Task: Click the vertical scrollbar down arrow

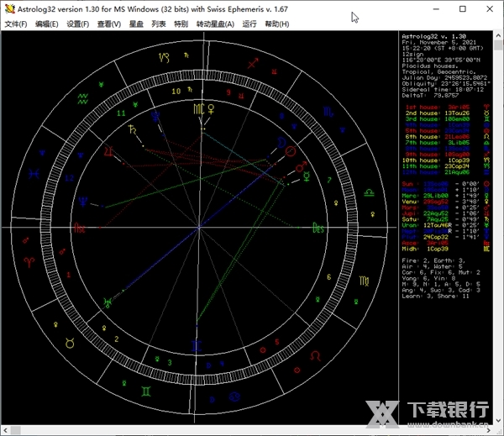Action: 498,420
